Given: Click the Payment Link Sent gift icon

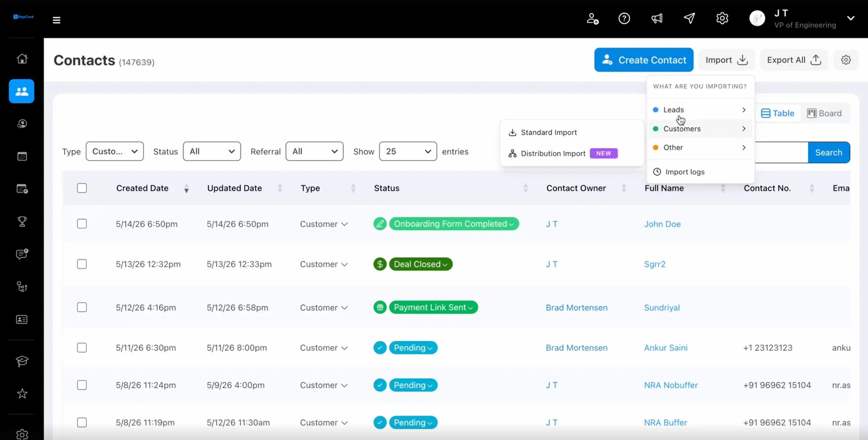Looking at the screenshot, I should pyautogui.click(x=380, y=308).
